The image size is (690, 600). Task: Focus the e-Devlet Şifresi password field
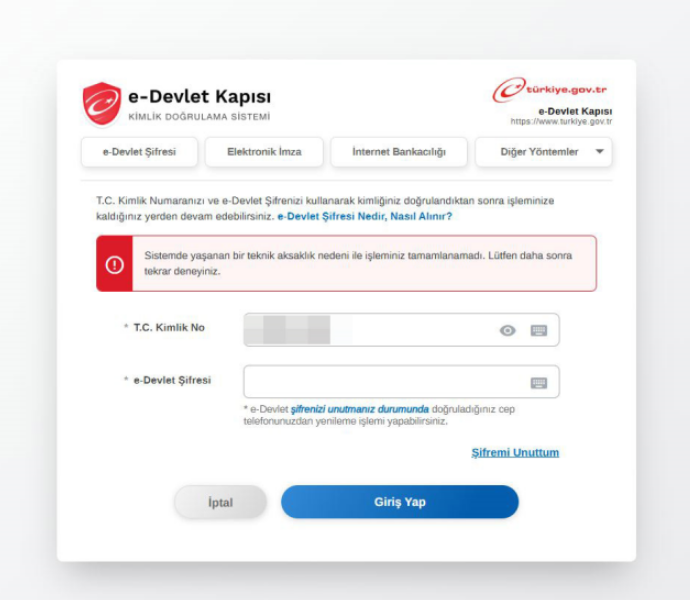401,382
